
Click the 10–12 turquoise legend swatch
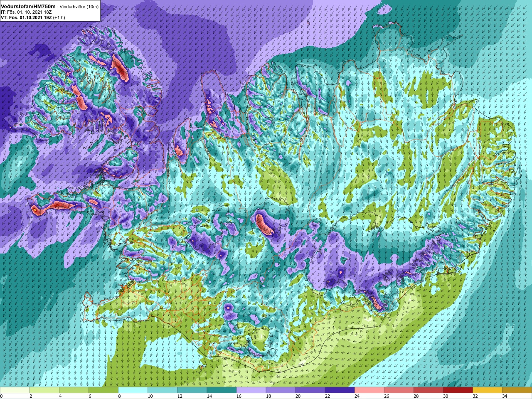163,390
